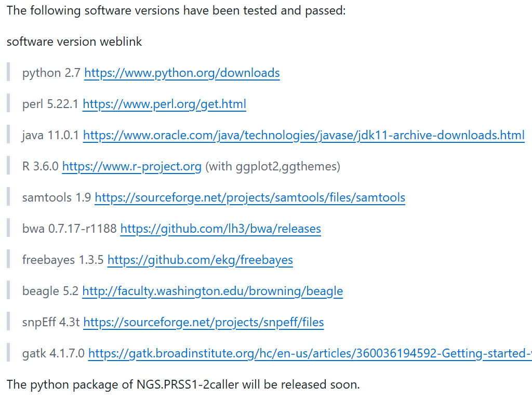The image size is (532, 399).
Task: Visit the washington.edu beagle link
Action: click(212, 291)
